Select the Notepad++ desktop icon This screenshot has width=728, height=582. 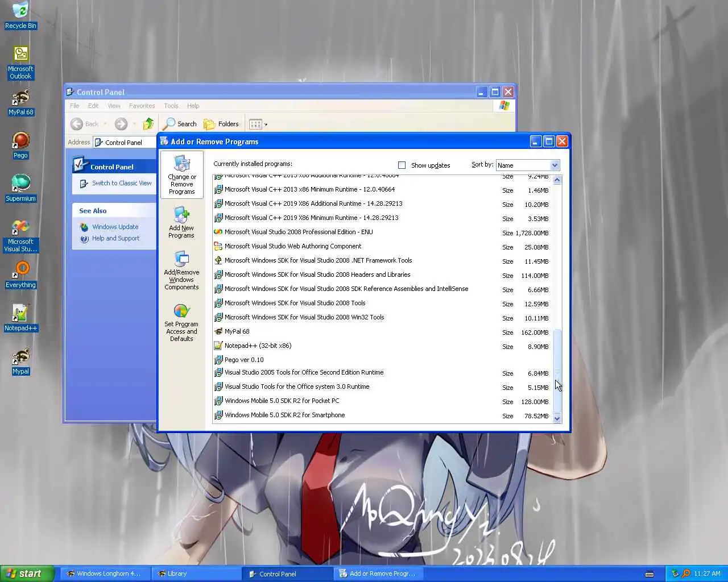[x=20, y=318]
